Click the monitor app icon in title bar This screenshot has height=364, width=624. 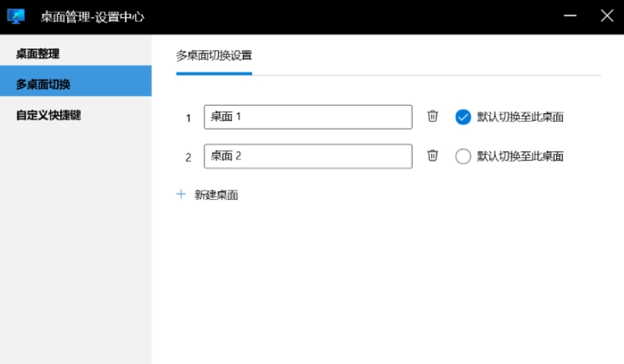click(x=16, y=16)
